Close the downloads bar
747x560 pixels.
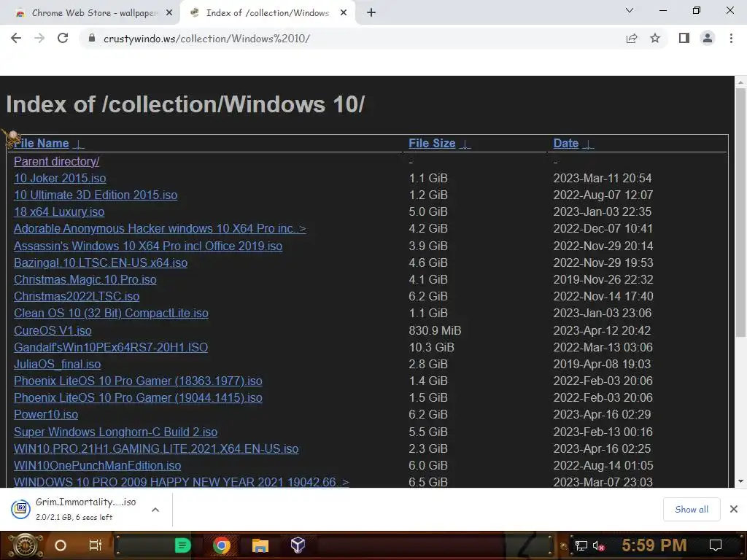tap(734, 510)
